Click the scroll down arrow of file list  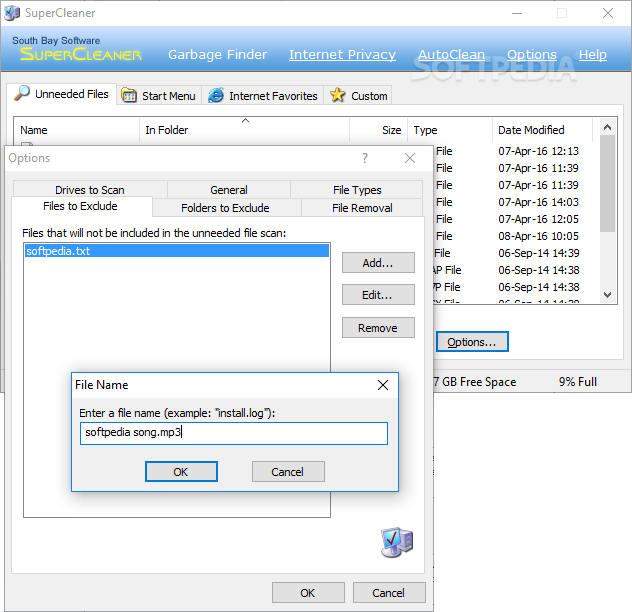click(x=607, y=295)
